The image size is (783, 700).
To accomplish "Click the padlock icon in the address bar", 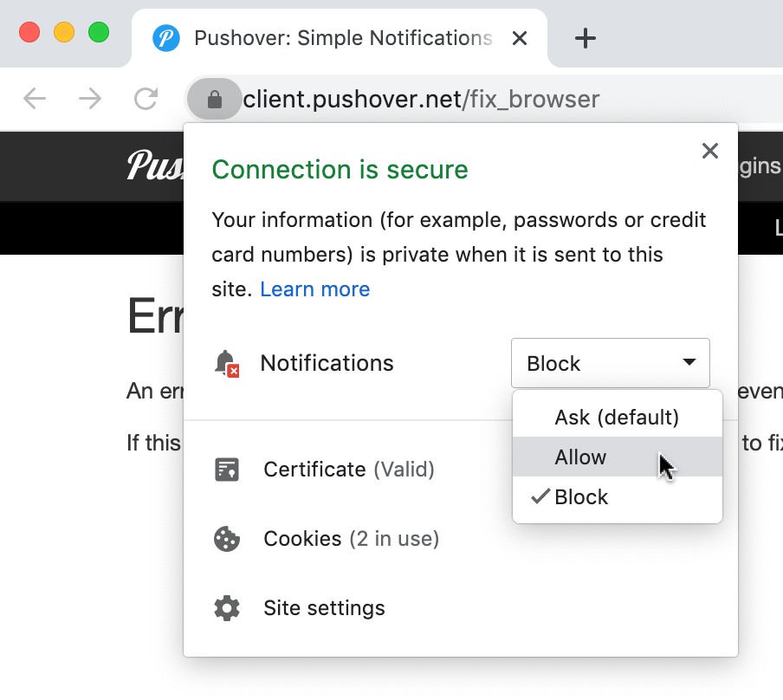I will [x=214, y=99].
